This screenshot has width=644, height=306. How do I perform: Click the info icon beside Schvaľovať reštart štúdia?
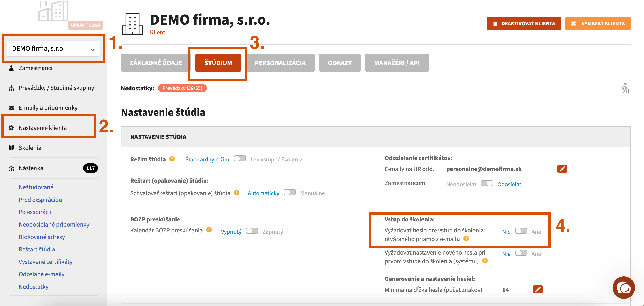click(236, 193)
